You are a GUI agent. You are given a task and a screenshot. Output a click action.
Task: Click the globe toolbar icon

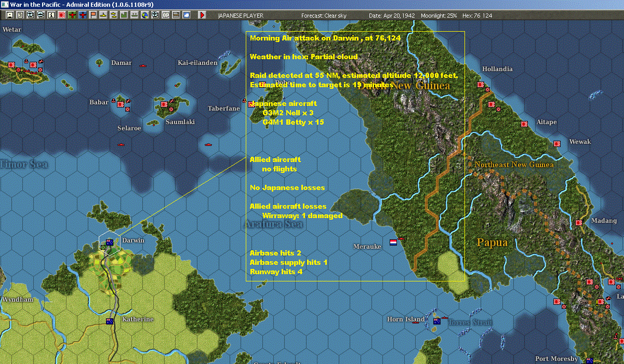(x=145, y=15)
